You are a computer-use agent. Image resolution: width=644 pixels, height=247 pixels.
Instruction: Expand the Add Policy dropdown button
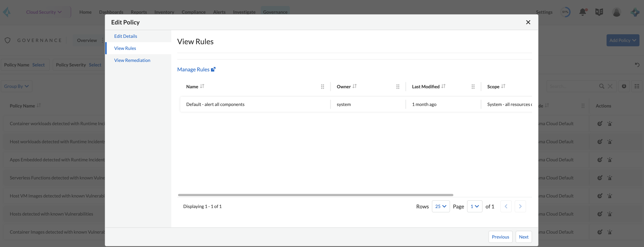(623, 40)
